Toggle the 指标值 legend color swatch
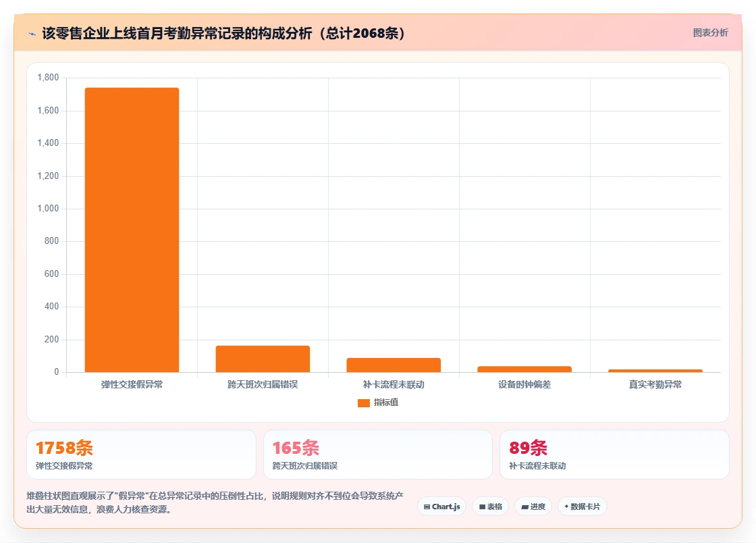Viewport: 756px width, 543px height. (364, 403)
